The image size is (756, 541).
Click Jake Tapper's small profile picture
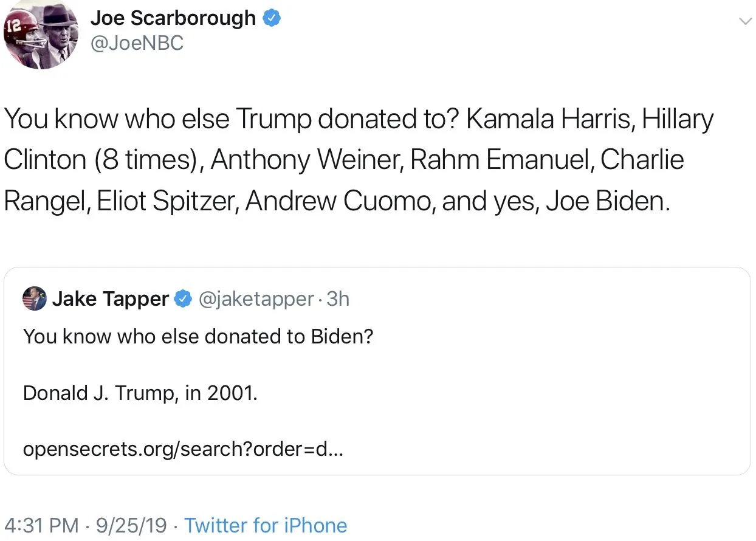[35, 298]
